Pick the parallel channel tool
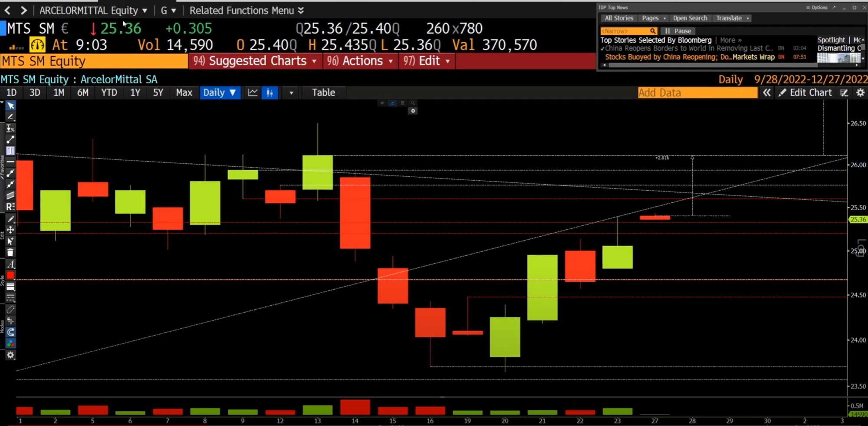Screen dimensions: 868x426 10,195
